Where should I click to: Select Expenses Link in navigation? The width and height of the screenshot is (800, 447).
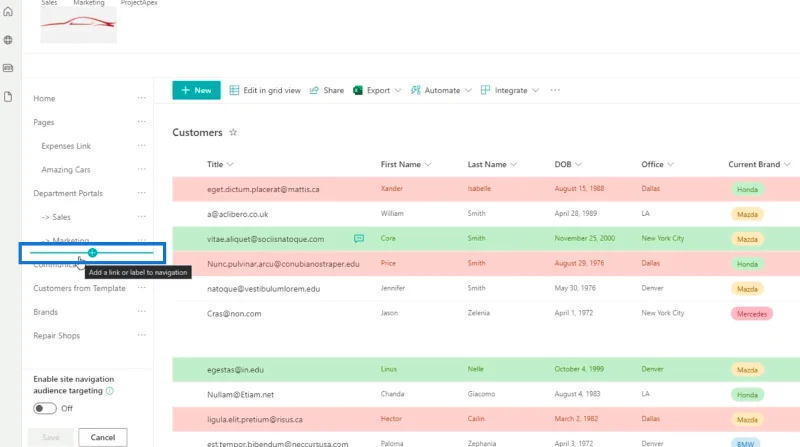[66, 146]
